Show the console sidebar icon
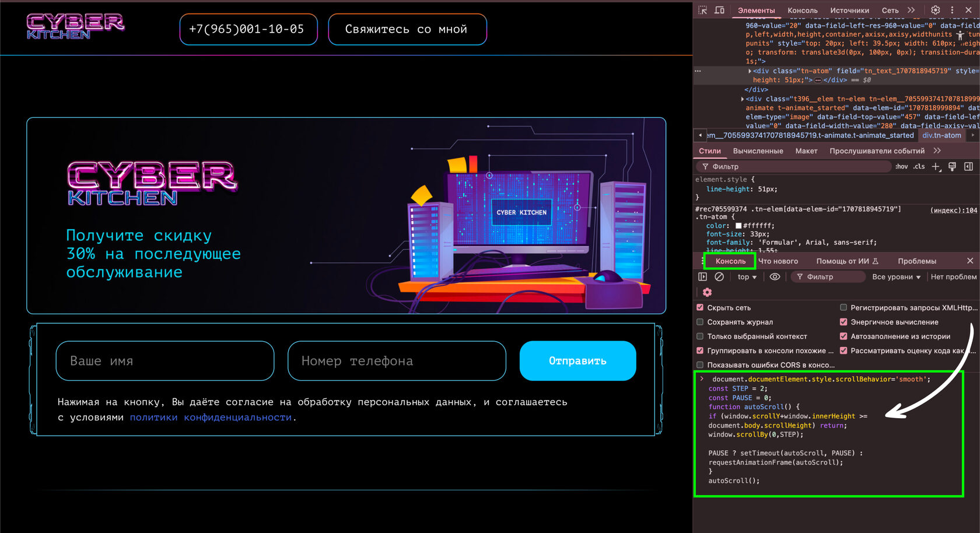The height and width of the screenshot is (533, 980). 702,277
